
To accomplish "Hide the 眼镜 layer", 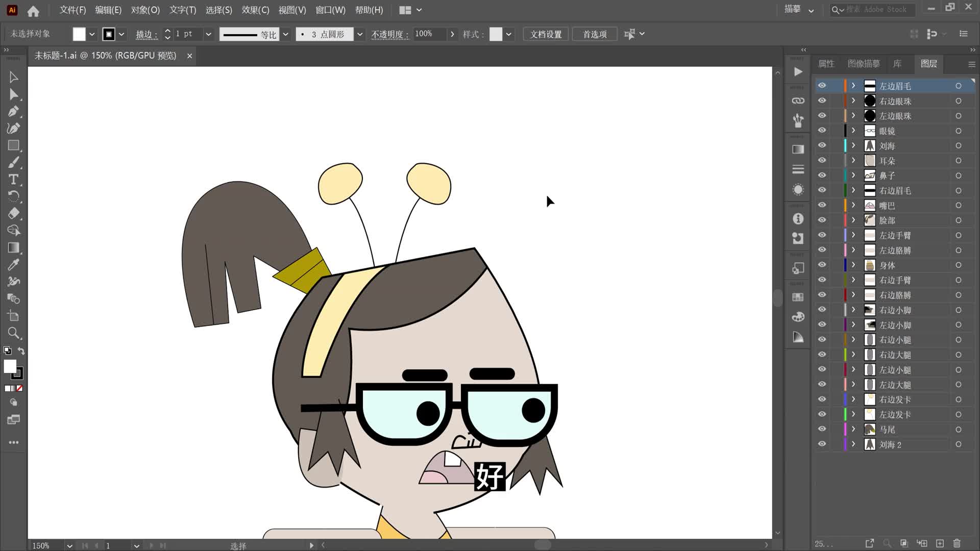I will point(822,131).
